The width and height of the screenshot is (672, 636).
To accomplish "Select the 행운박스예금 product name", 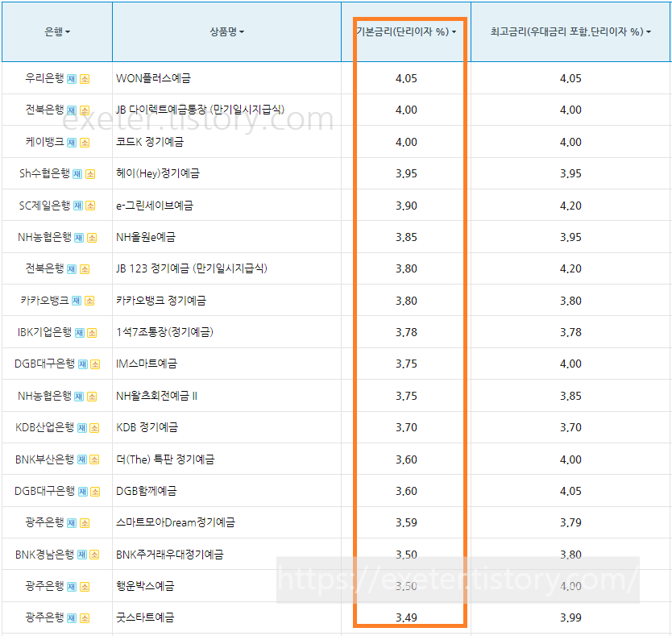I will 145,586.
